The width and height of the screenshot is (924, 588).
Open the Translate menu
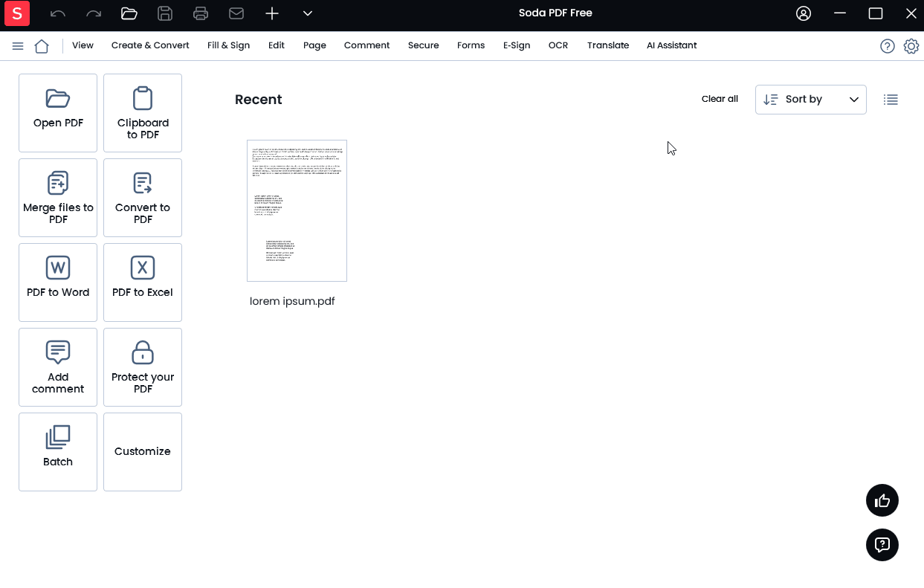click(608, 45)
